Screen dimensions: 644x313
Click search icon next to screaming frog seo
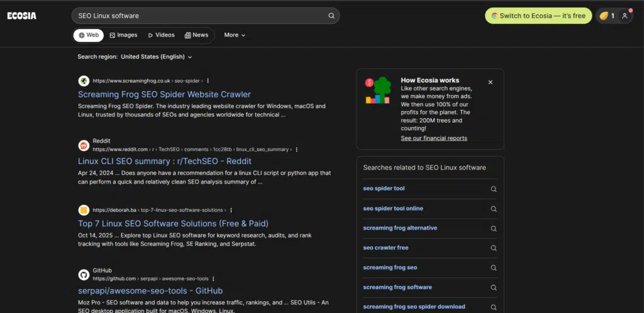(494, 268)
